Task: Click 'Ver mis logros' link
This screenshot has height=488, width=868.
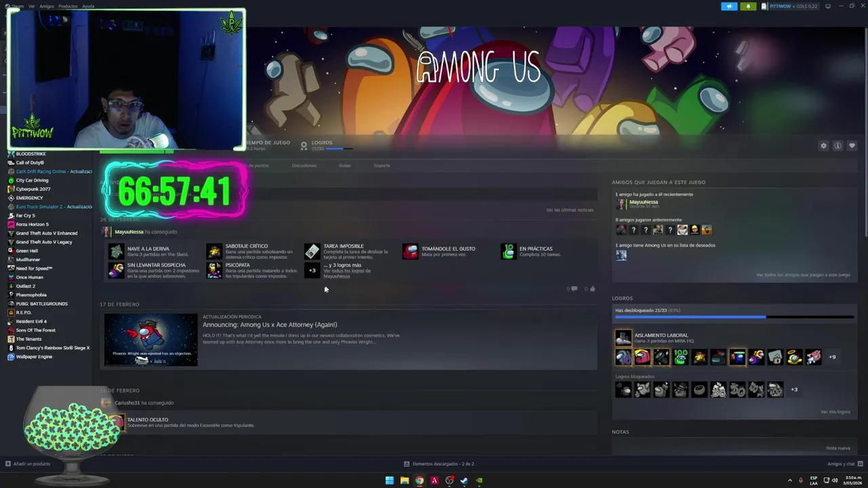Action: click(x=835, y=412)
